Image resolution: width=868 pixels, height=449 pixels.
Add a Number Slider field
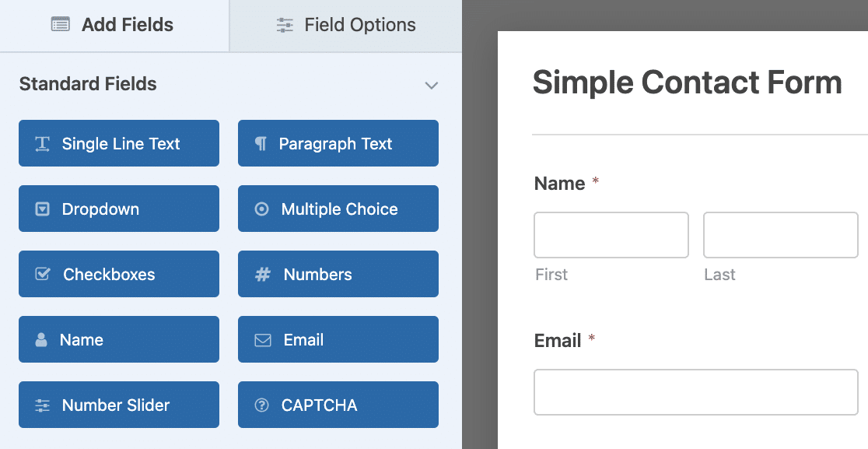119,405
